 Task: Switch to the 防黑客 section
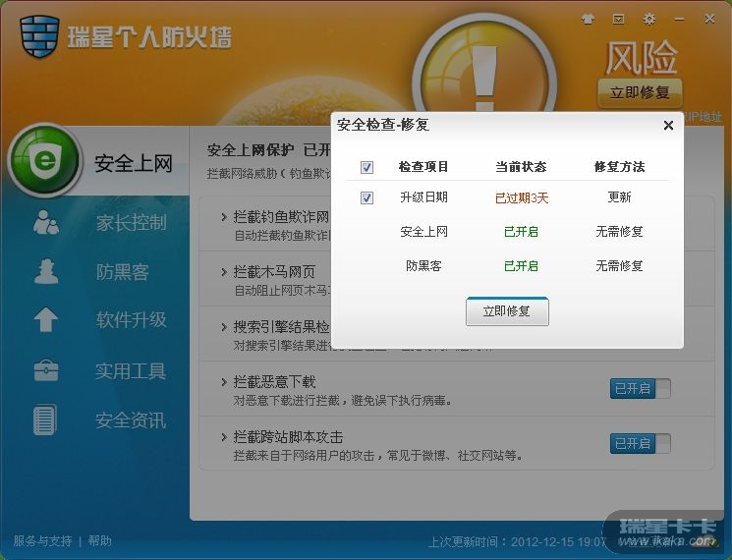[x=122, y=271]
